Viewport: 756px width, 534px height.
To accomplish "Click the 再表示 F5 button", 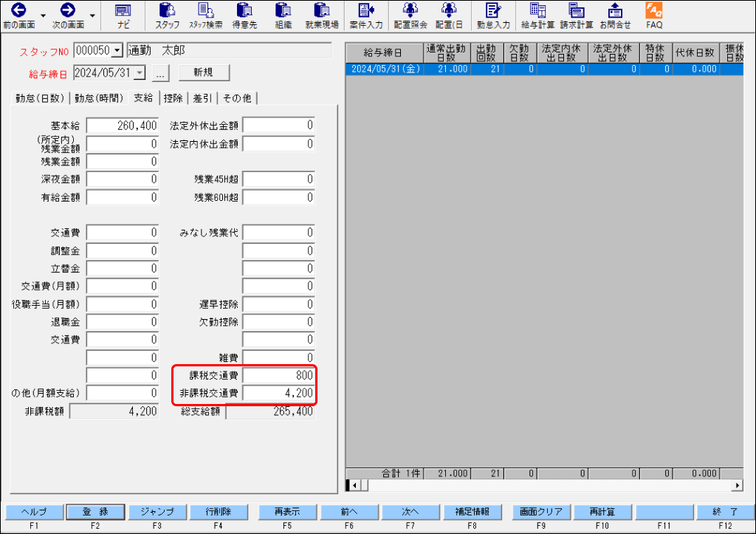I will tap(287, 512).
